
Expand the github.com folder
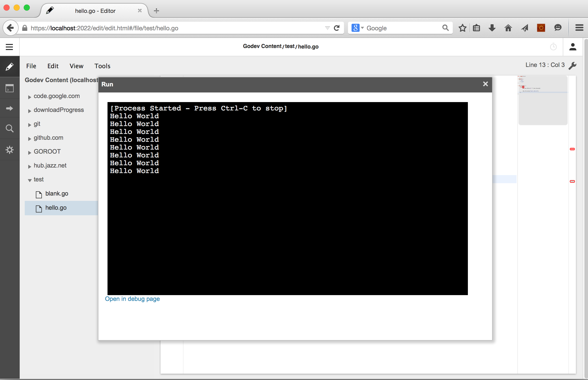[x=30, y=139]
